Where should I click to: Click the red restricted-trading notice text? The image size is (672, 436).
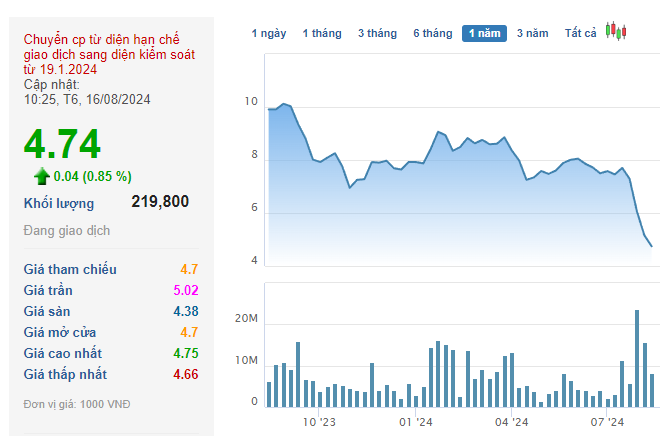click(x=109, y=54)
